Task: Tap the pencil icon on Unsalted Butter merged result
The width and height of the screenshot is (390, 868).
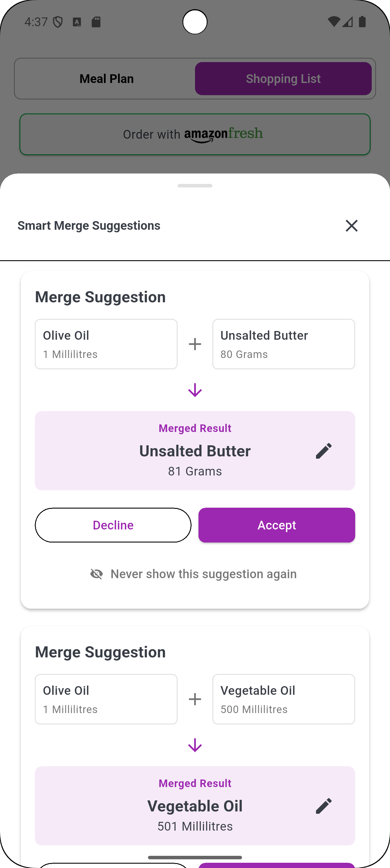Action: tap(324, 451)
